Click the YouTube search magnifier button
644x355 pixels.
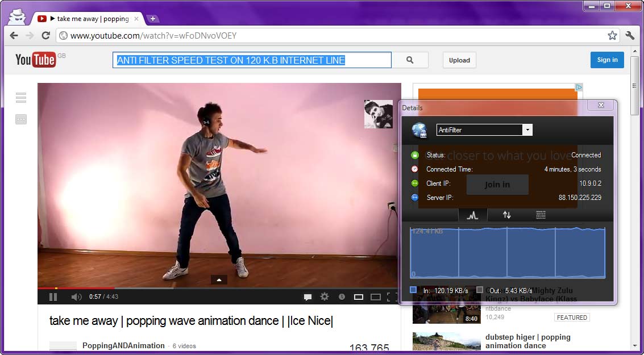pos(410,60)
